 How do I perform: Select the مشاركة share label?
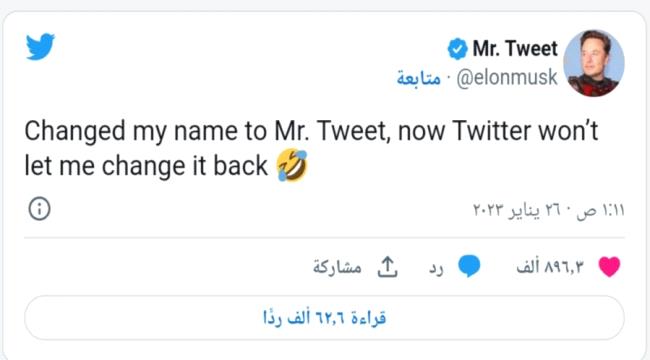[x=337, y=267]
